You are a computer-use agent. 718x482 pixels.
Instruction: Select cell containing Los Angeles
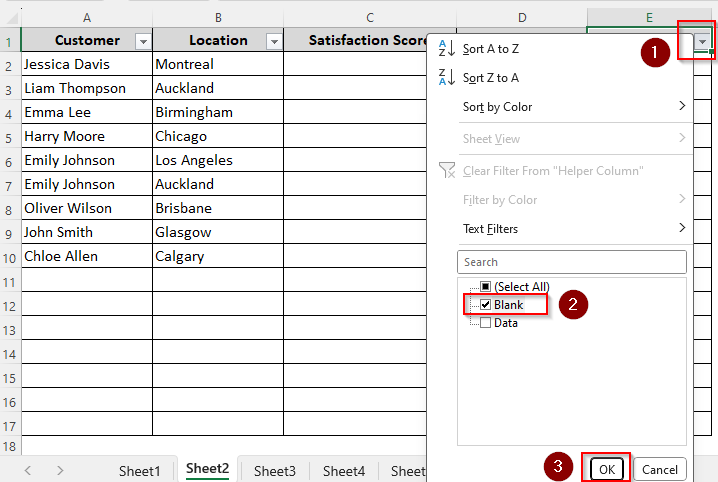coord(218,160)
